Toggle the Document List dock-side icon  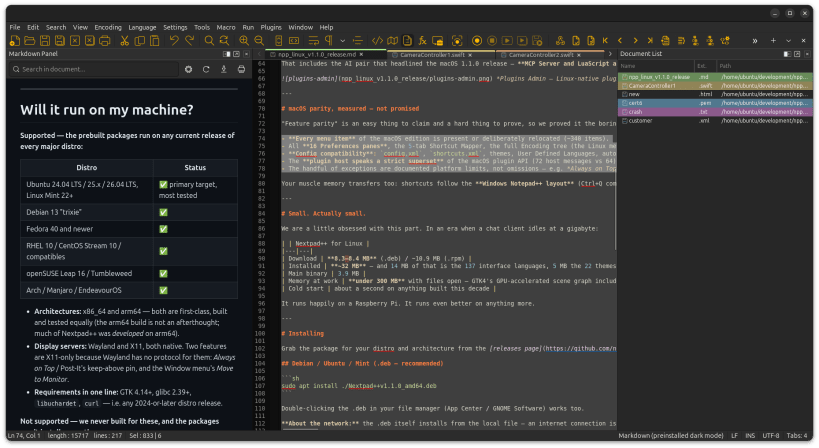(x=787, y=54)
